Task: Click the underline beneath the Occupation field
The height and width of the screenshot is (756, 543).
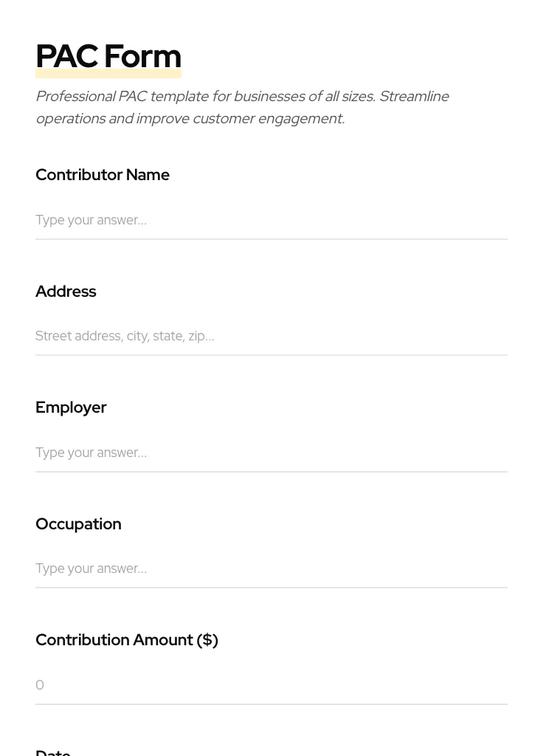Action: (271, 588)
